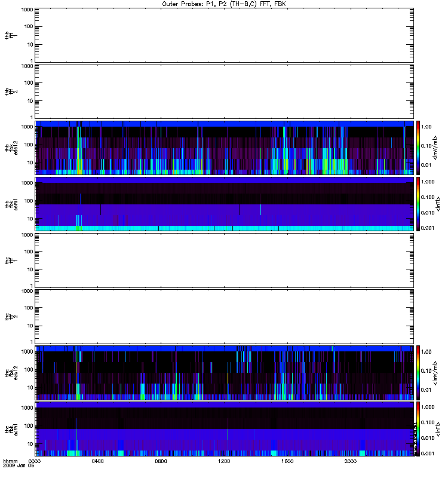Click the "thb fff 2" panel axis label
The image size is (448, 478).
pyautogui.click(x=11, y=92)
